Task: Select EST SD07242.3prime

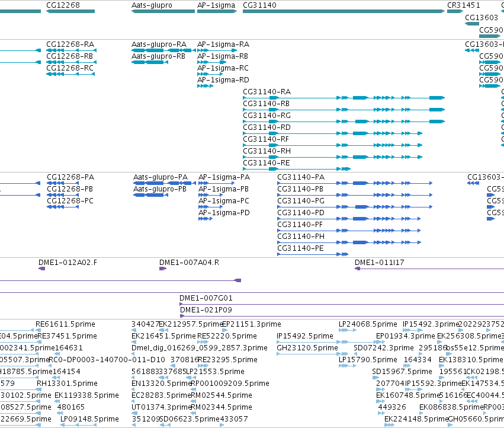Action: click(x=384, y=348)
